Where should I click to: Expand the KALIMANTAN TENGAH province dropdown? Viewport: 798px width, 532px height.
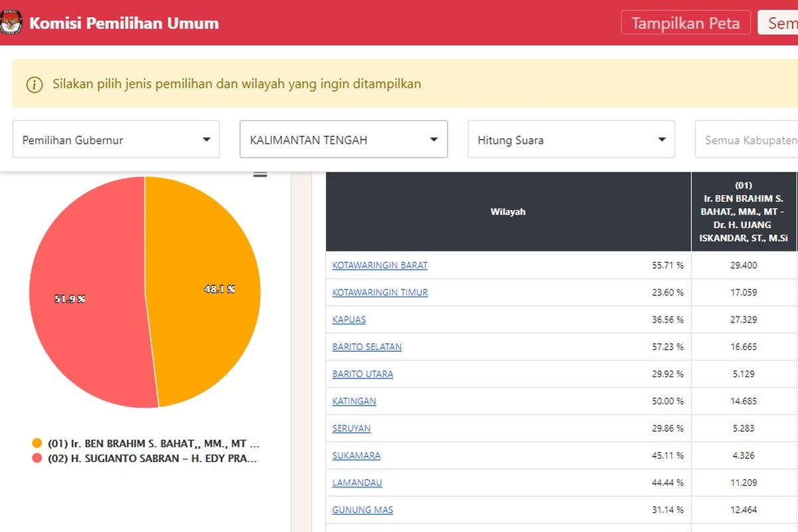(x=343, y=140)
